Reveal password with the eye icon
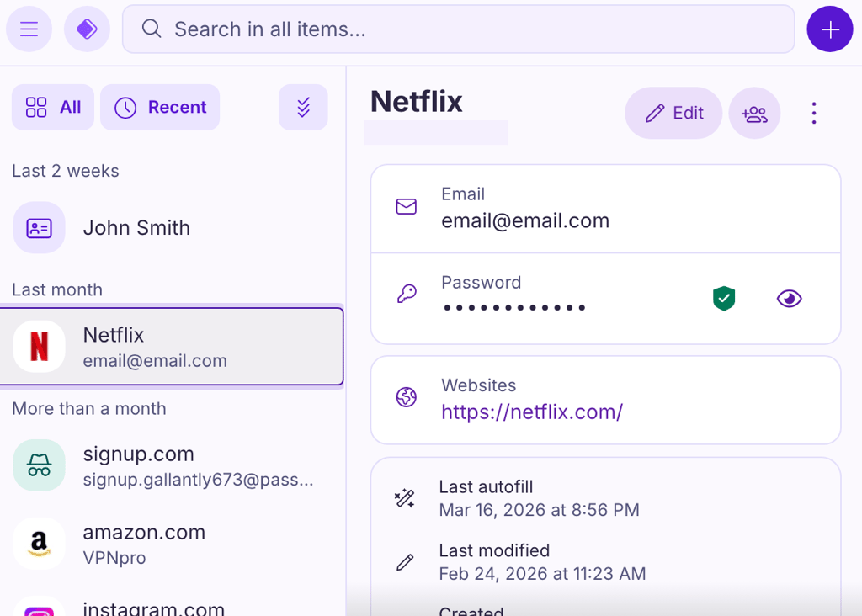Image resolution: width=862 pixels, height=616 pixels. pos(789,299)
